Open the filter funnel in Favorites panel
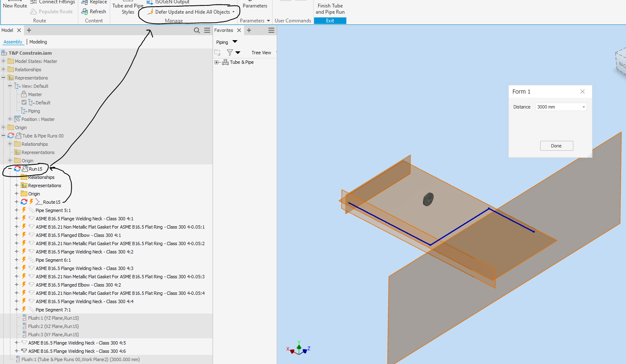The height and width of the screenshot is (364, 626). point(230,52)
